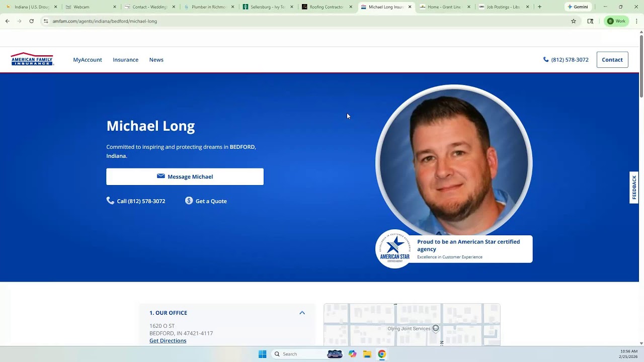Open the Copilot taskbar icon

coord(352,354)
